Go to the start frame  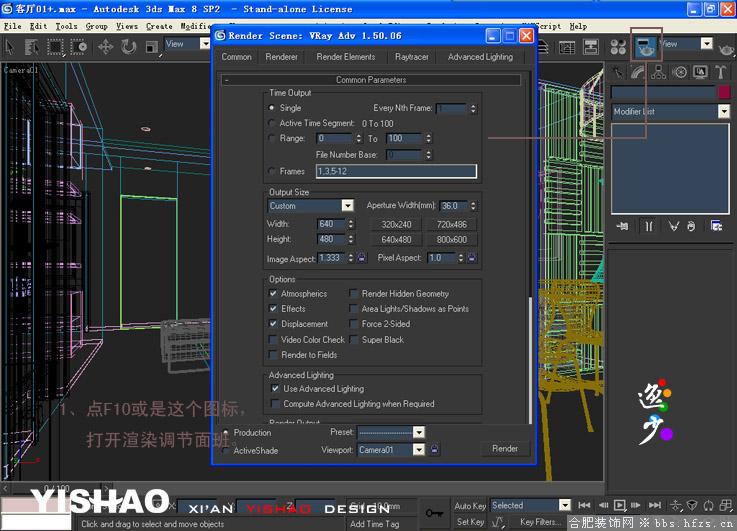point(584,505)
